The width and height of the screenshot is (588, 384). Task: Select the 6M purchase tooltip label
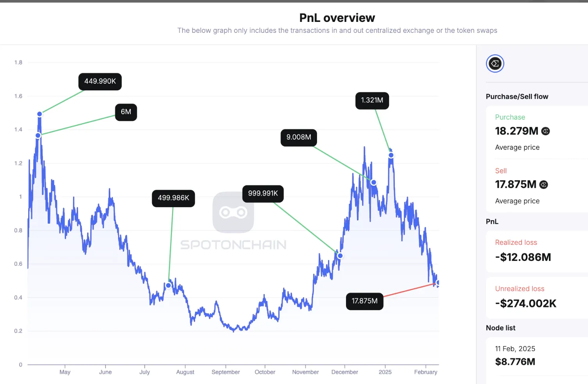(x=126, y=112)
